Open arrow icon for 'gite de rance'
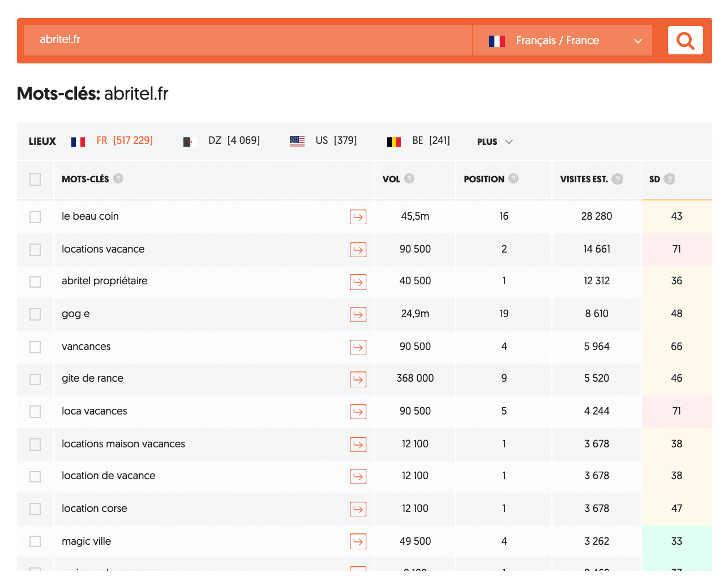The width and height of the screenshot is (728, 581). (358, 379)
